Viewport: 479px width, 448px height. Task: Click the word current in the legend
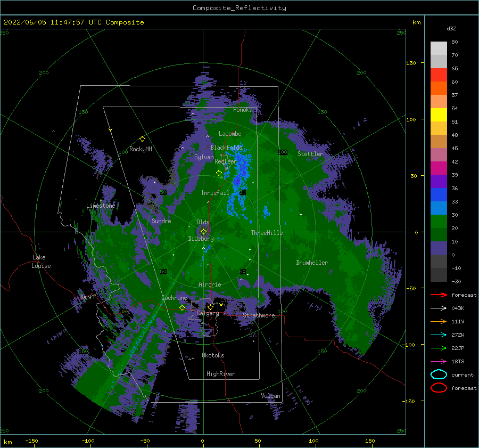click(463, 374)
